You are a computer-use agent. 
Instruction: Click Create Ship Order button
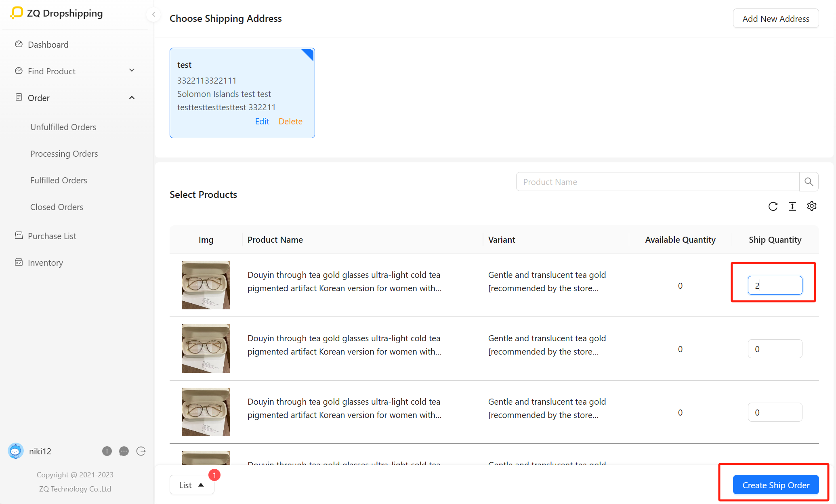tap(775, 485)
